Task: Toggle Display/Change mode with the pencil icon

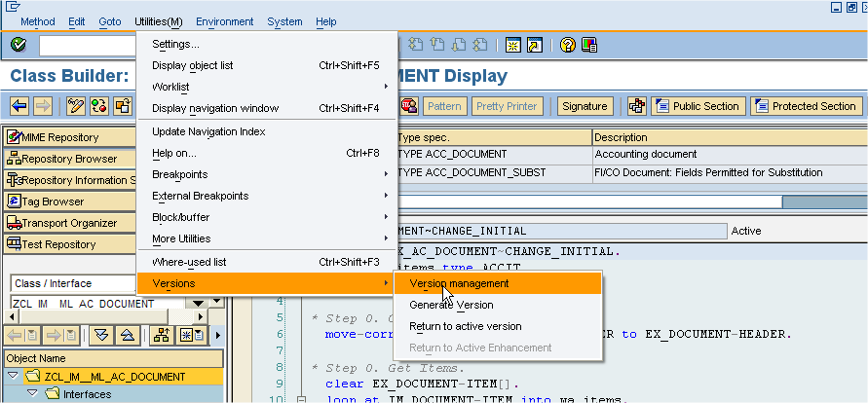Action: [76, 106]
